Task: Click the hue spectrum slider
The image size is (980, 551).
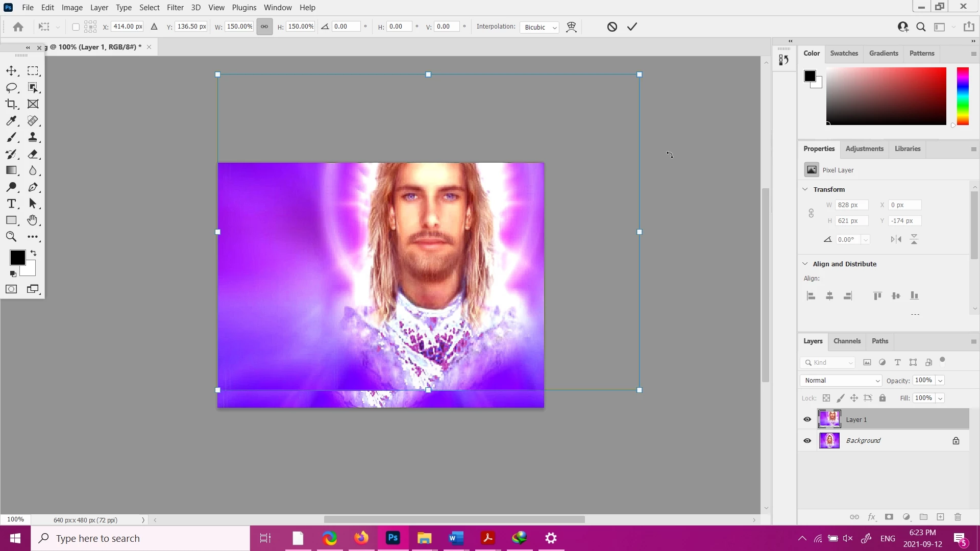Action: pyautogui.click(x=963, y=96)
